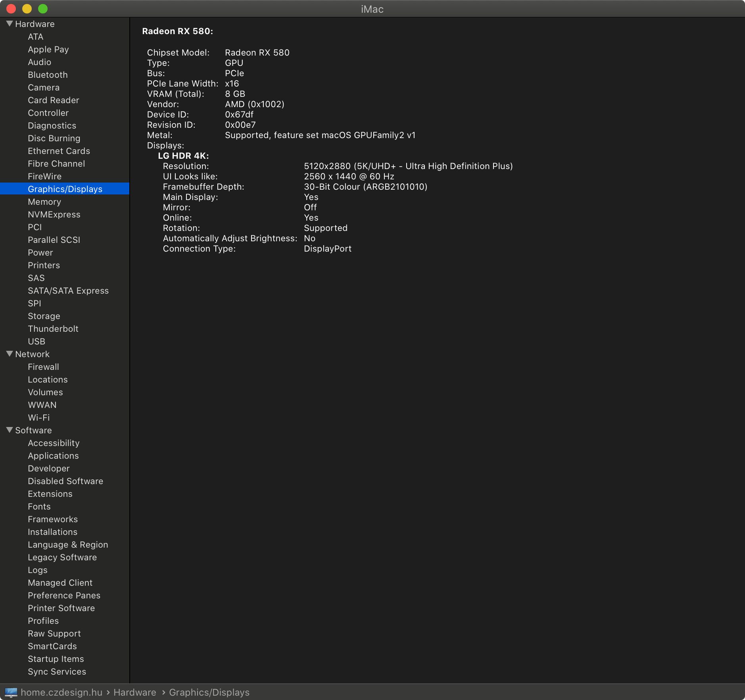The height and width of the screenshot is (700, 745).
Task: Select Developer in the sidebar
Action: tap(49, 469)
